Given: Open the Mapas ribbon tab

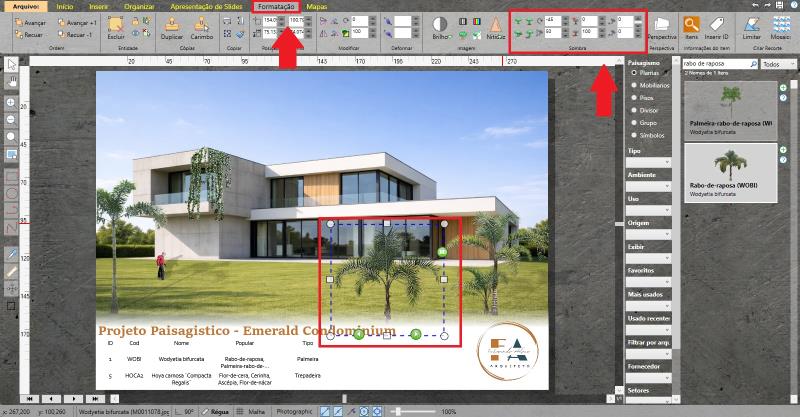Looking at the screenshot, I should [x=316, y=6].
